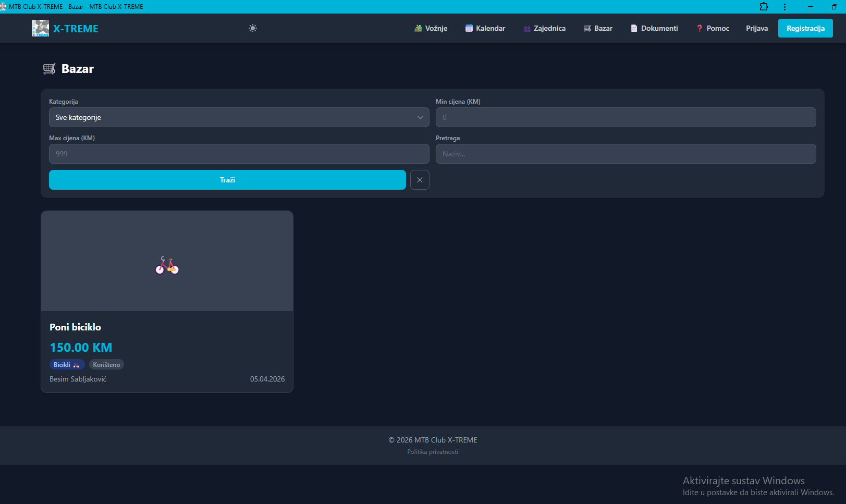Click the X-TREME club logo image
The height and width of the screenshot is (504, 846).
[41, 28]
